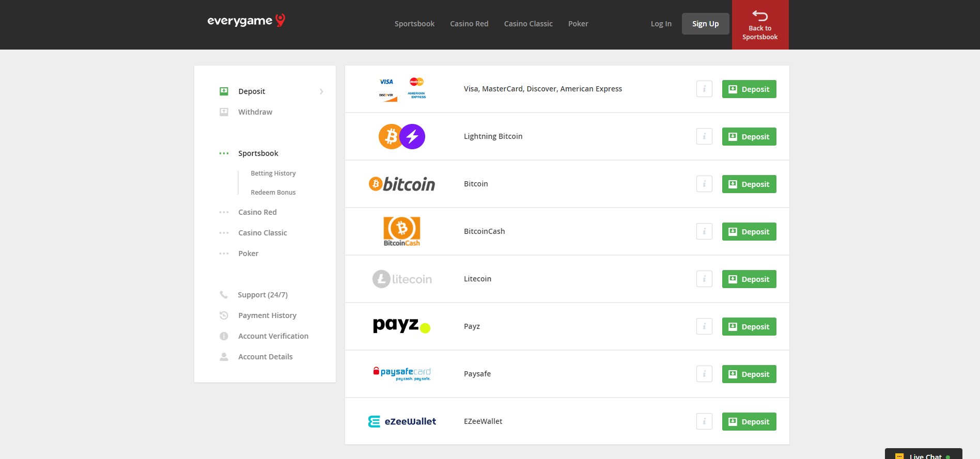980x459 pixels.
Task: Click the "Paysafe" method name
Action: pyautogui.click(x=477, y=374)
